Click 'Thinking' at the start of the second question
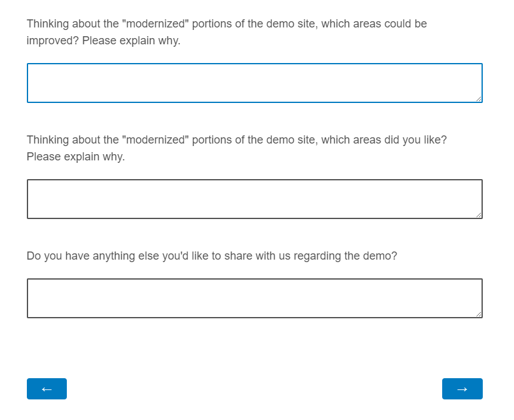Screen dimensions: 514x420 (48, 140)
